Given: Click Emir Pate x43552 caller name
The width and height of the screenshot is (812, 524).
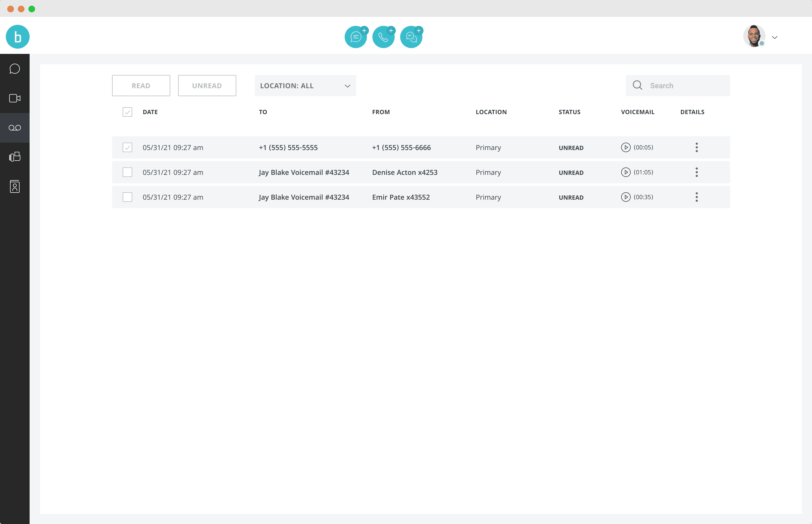Looking at the screenshot, I should (x=401, y=197).
